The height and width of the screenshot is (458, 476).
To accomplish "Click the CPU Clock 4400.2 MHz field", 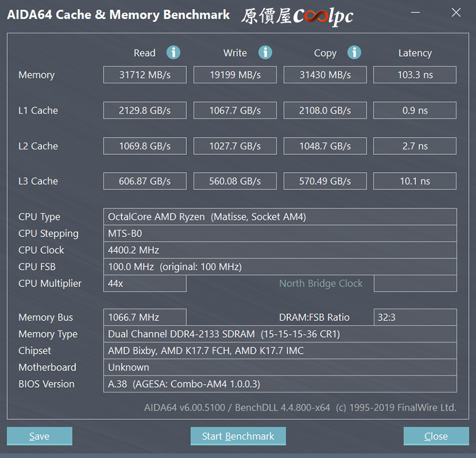I will 280,250.
